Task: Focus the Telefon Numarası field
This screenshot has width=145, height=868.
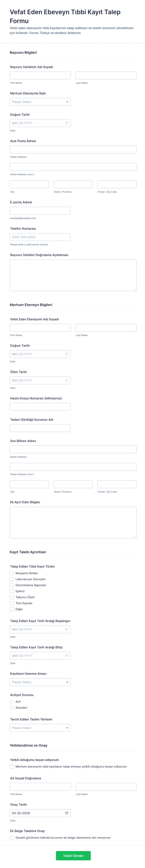Action: click(x=40, y=237)
